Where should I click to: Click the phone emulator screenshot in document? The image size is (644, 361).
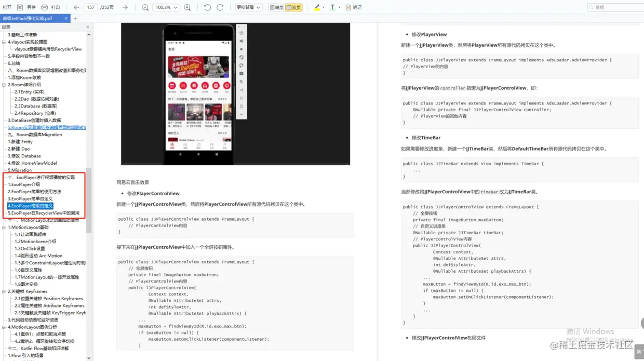(x=235, y=93)
